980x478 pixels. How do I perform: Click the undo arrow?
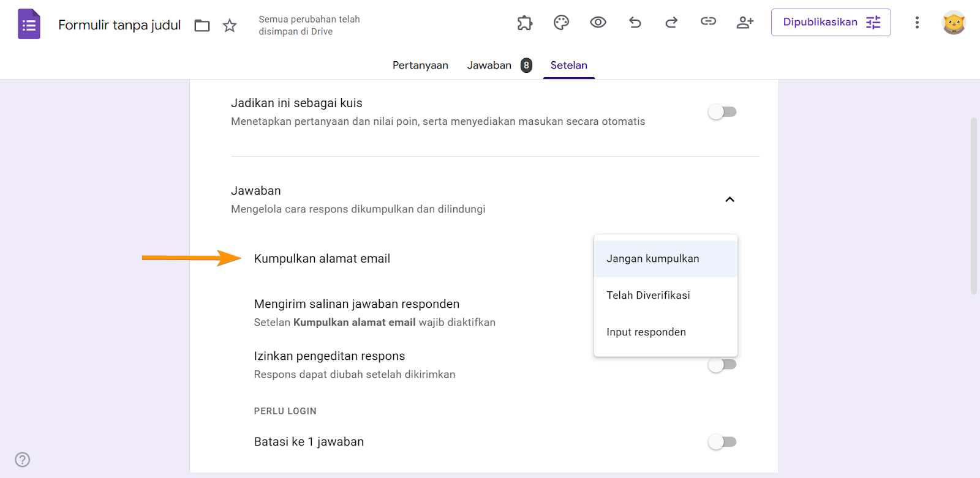(635, 23)
